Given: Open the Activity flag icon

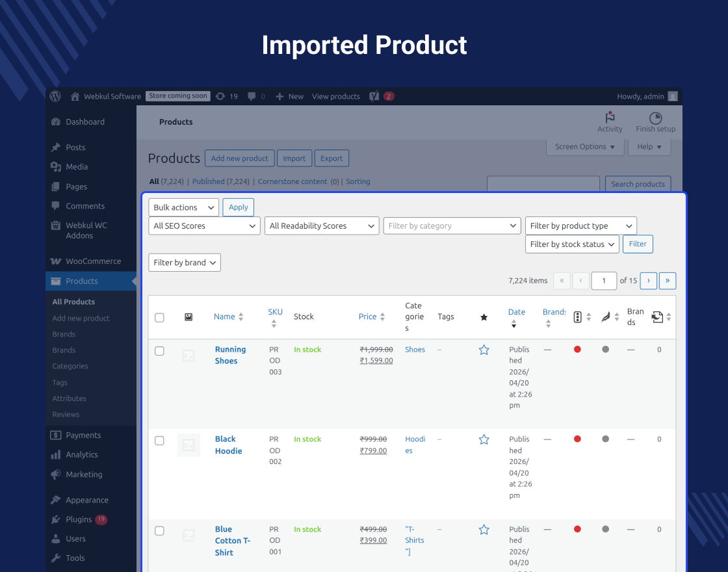Looking at the screenshot, I should tap(610, 118).
